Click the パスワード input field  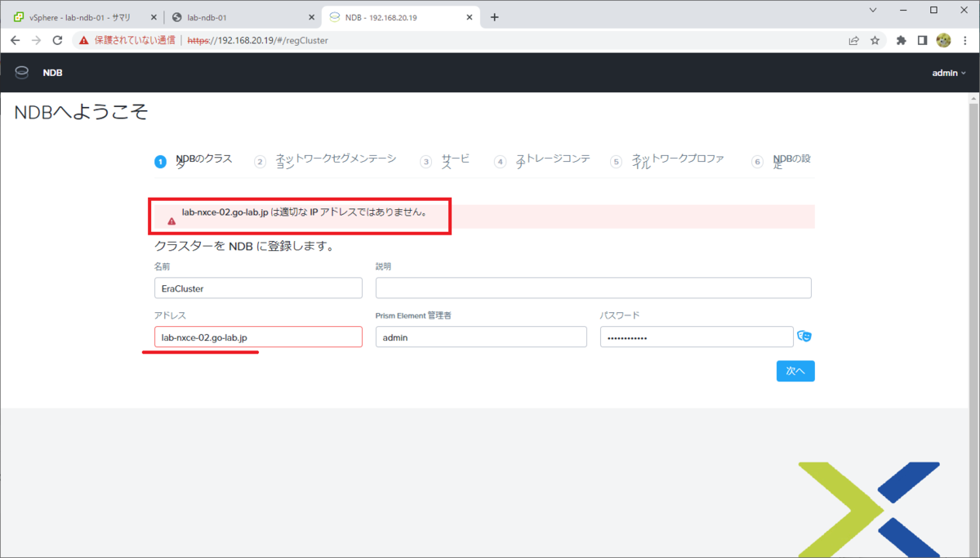tap(697, 337)
